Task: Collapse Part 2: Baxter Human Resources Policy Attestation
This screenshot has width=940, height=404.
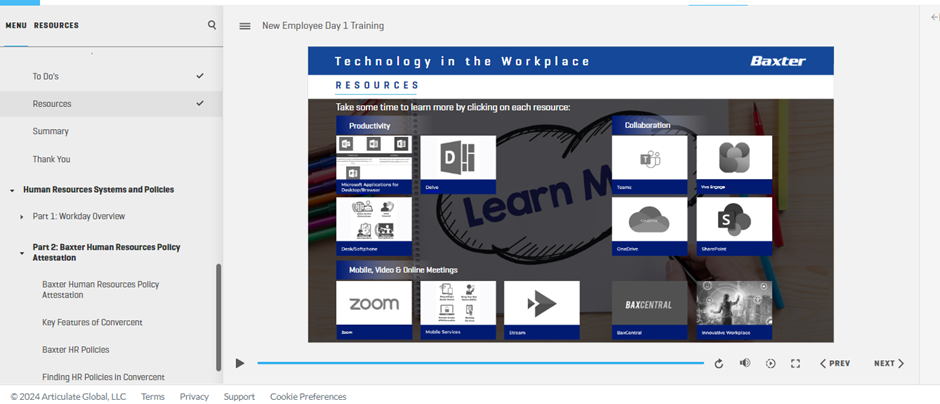Action: [x=22, y=253]
